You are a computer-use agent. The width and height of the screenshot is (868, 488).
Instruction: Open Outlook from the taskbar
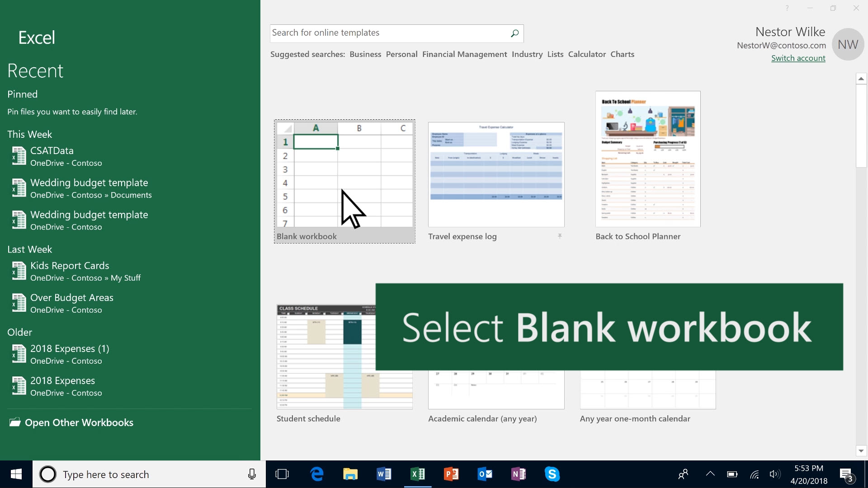tap(485, 474)
